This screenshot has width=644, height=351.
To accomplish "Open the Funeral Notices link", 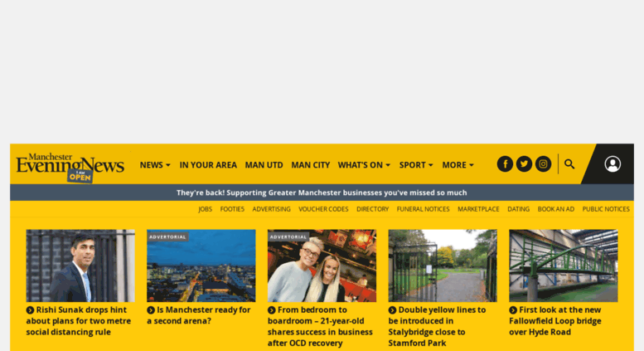I will (423, 209).
